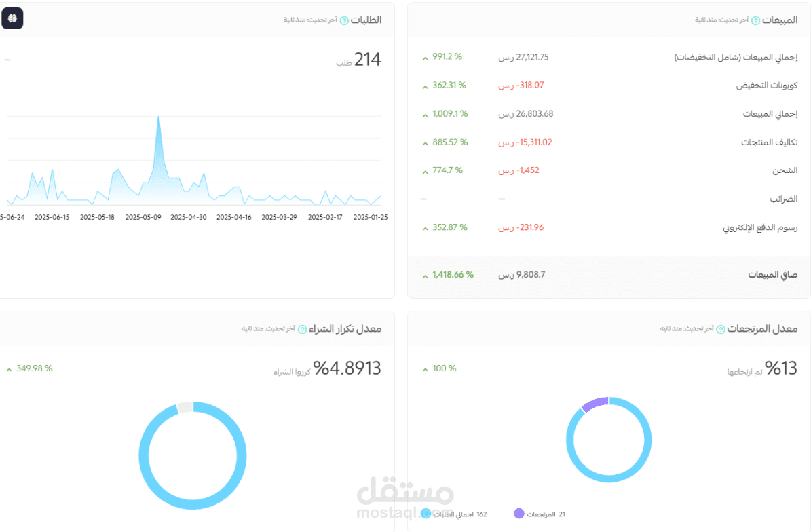
Task: Click الشحن row label
Action: coord(785,170)
